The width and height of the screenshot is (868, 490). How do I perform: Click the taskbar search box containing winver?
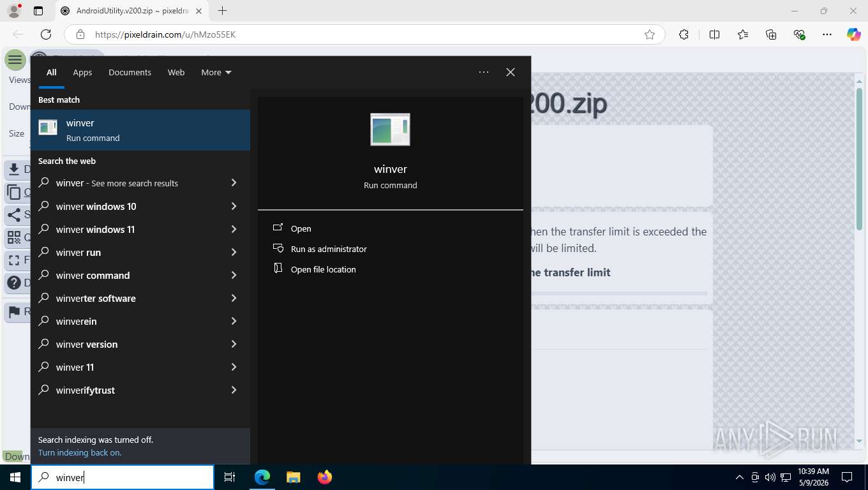123,477
